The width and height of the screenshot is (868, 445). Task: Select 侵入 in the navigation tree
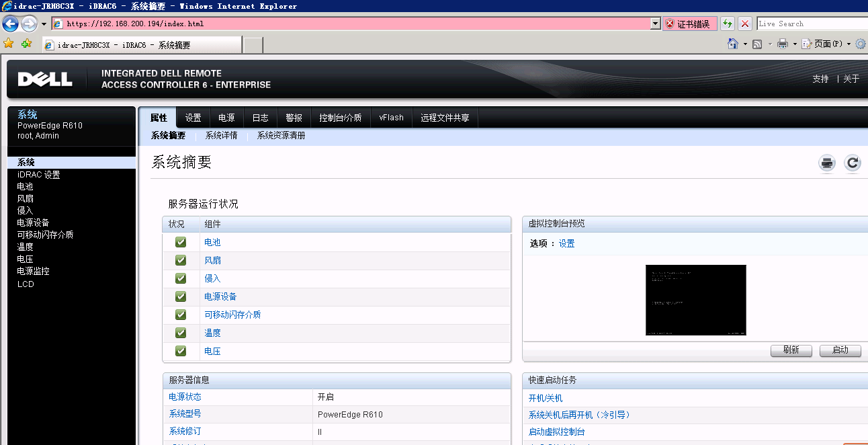click(x=26, y=211)
